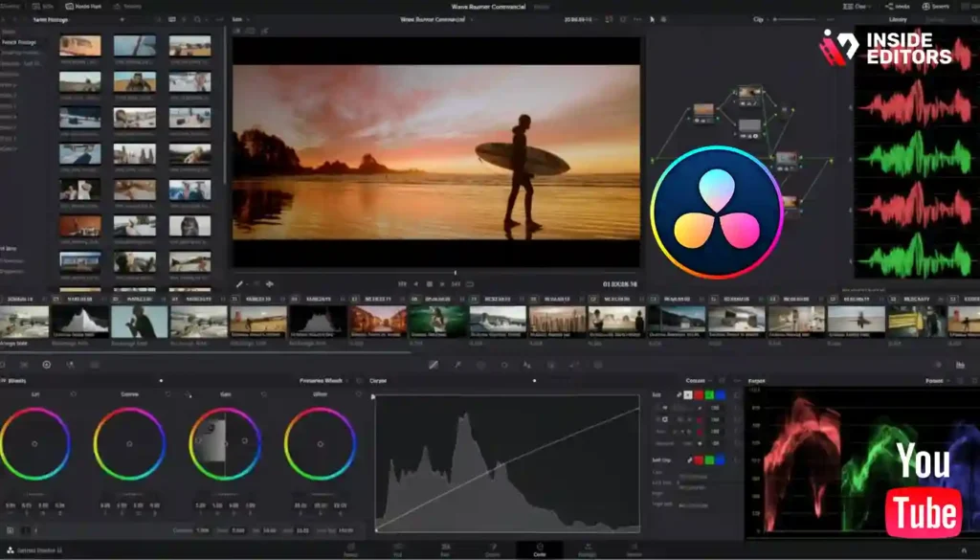The width and height of the screenshot is (980, 560).
Task: Open the Clips dropdown in top bar
Action: tap(857, 7)
